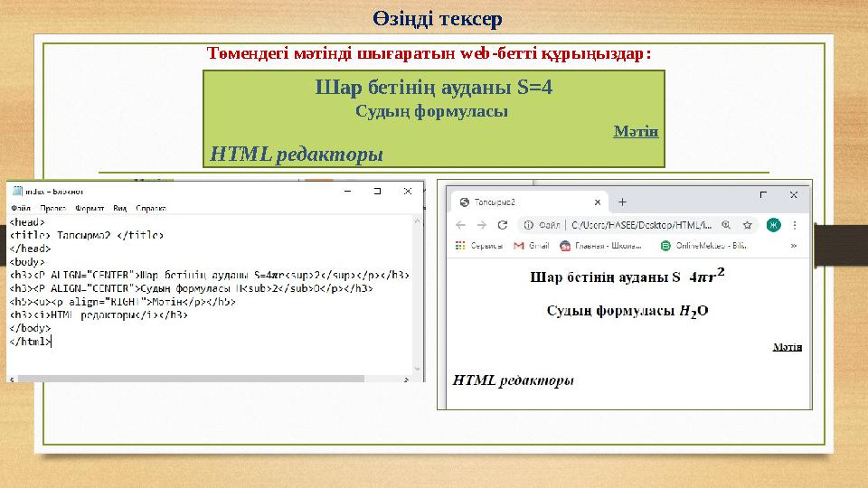
Task: Click the Өзіңді тексер slide title
Action: coord(438,18)
